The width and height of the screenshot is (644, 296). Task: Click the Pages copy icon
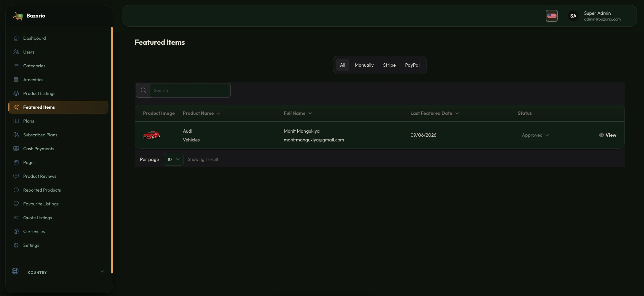click(16, 162)
